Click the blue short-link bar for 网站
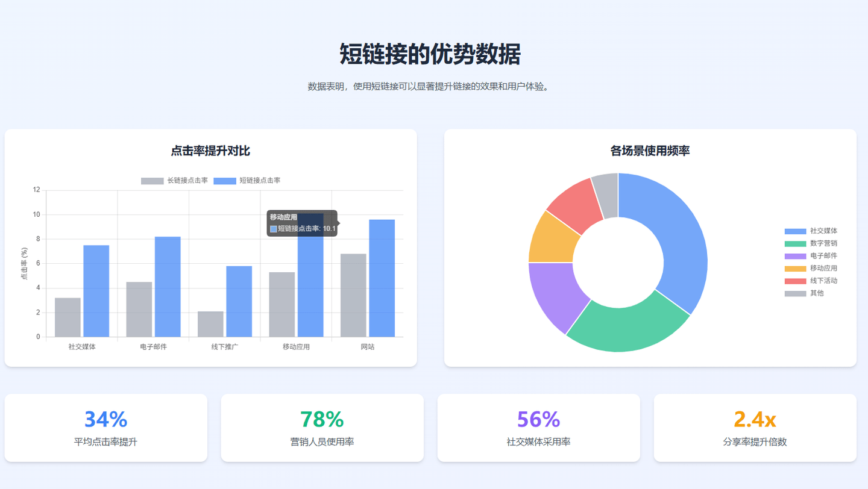The height and width of the screenshot is (489, 868). pos(382,278)
